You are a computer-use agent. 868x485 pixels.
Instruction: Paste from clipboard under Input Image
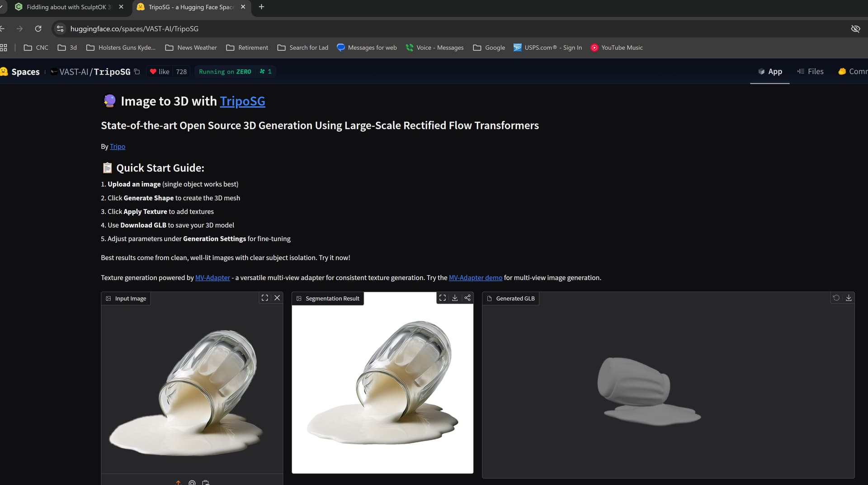click(x=206, y=482)
